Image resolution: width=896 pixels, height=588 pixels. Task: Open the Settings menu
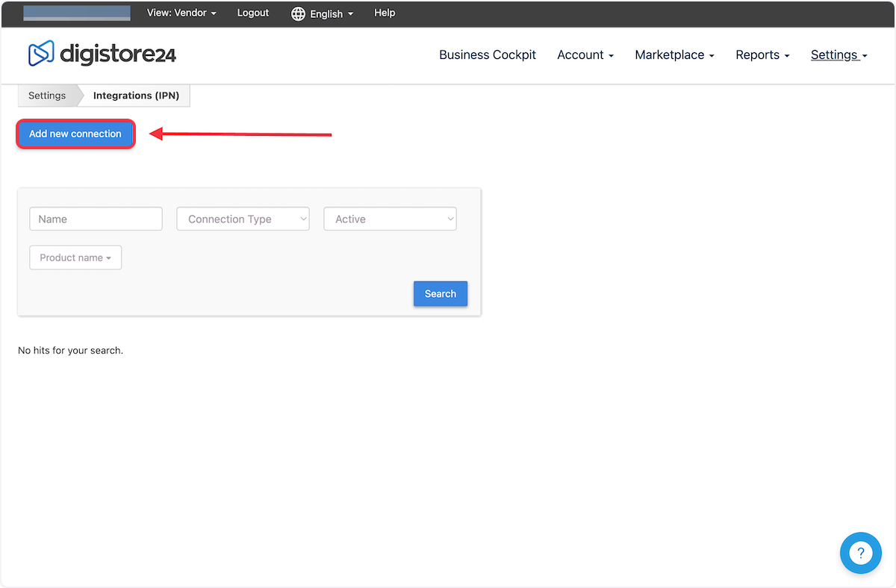[839, 54]
